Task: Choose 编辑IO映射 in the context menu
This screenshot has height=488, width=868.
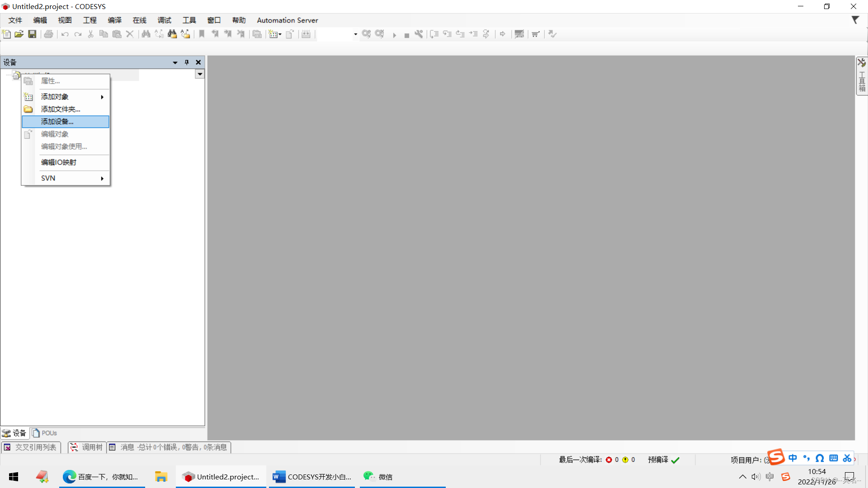Action: pos(59,162)
